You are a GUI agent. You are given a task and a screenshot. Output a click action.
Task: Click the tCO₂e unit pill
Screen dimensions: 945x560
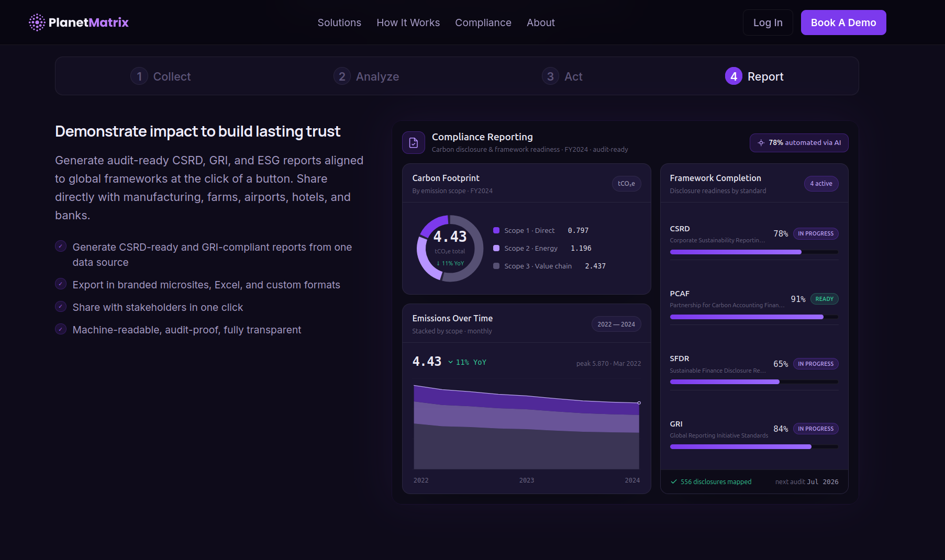pyautogui.click(x=626, y=184)
